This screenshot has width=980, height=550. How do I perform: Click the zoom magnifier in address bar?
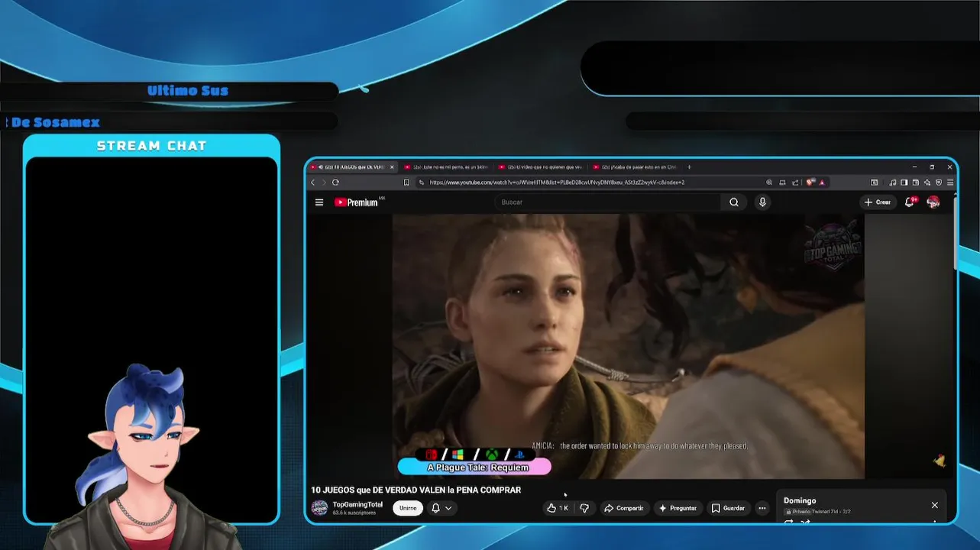[x=769, y=183]
